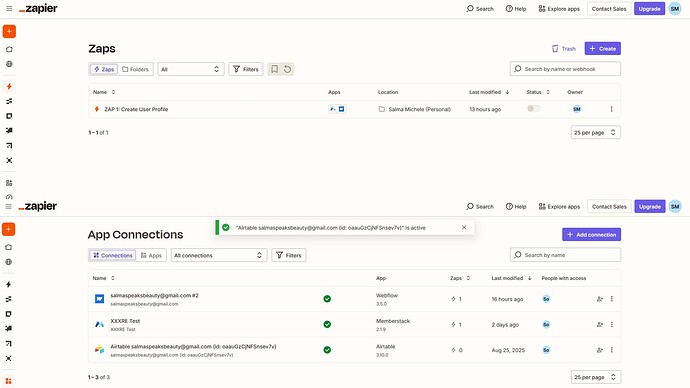Click Search on Zaps page header

[480, 9]
